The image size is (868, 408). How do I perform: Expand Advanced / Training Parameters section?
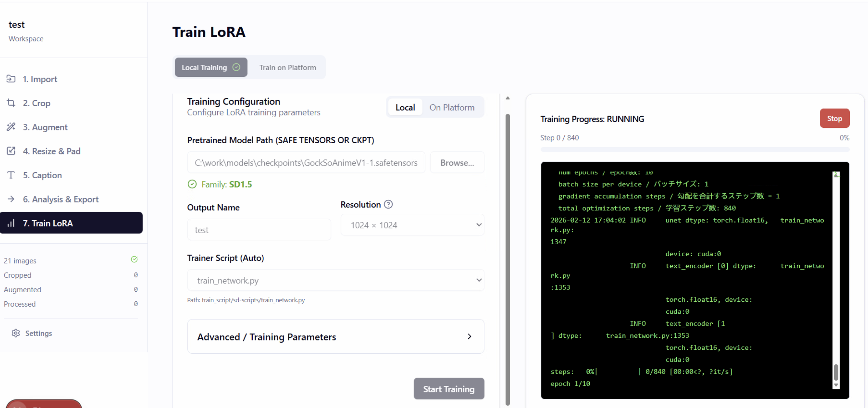336,337
